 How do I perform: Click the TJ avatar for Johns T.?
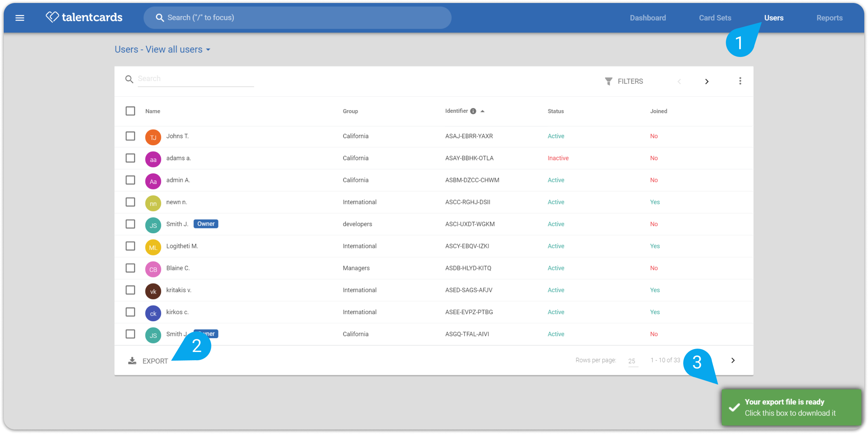[x=153, y=137]
